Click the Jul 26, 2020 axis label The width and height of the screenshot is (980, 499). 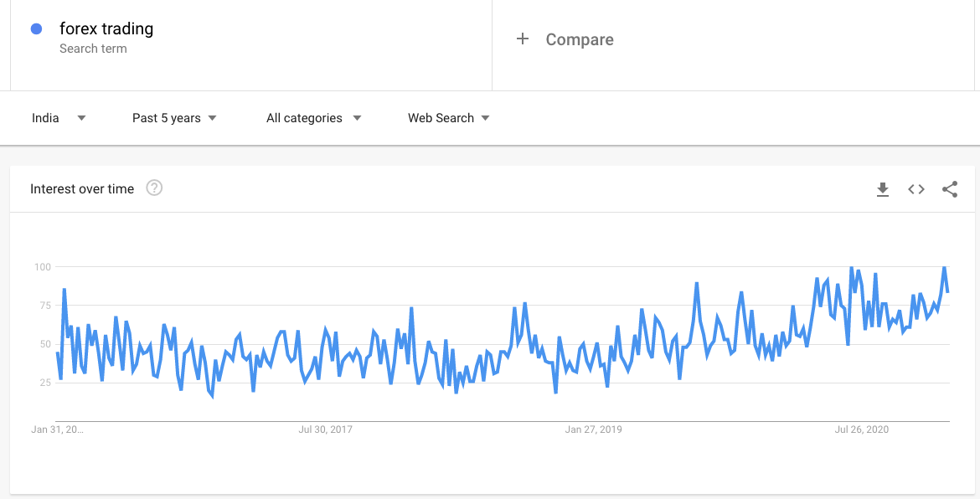862,430
